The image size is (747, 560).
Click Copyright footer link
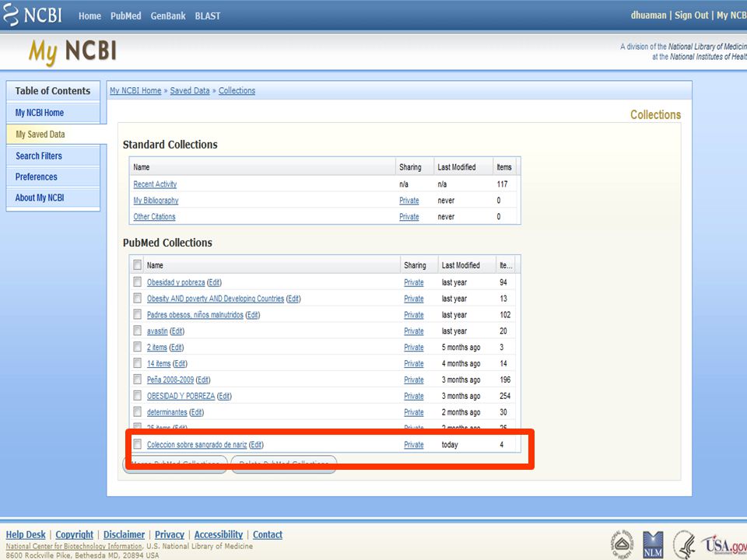click(x=75, y=534)
